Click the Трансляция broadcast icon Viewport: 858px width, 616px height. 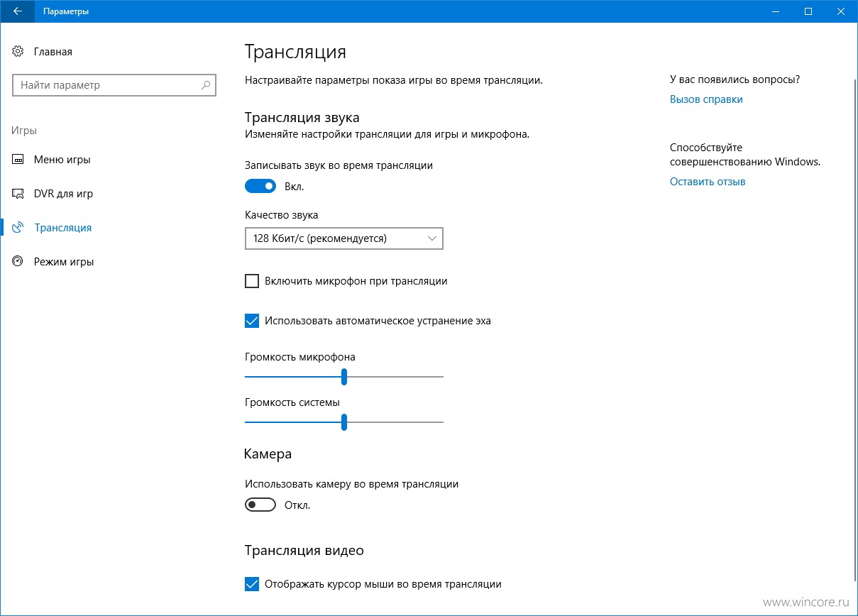click(18, 228)
